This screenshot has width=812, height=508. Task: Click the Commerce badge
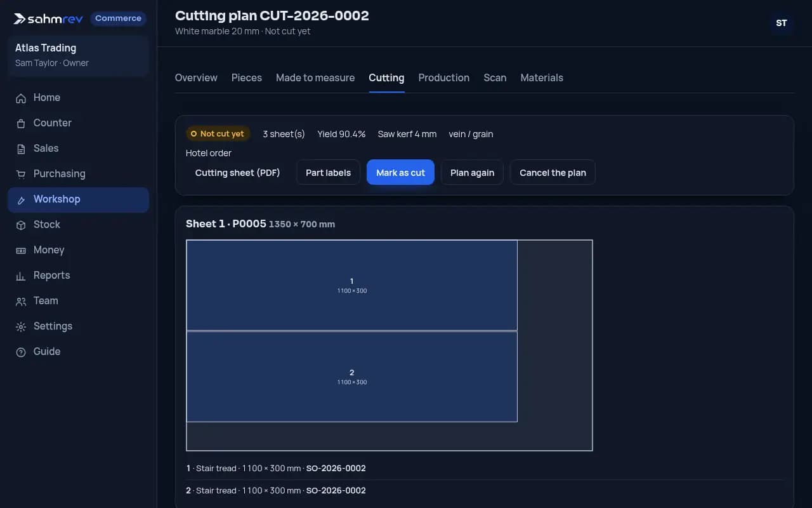click(x=118, y=18)
